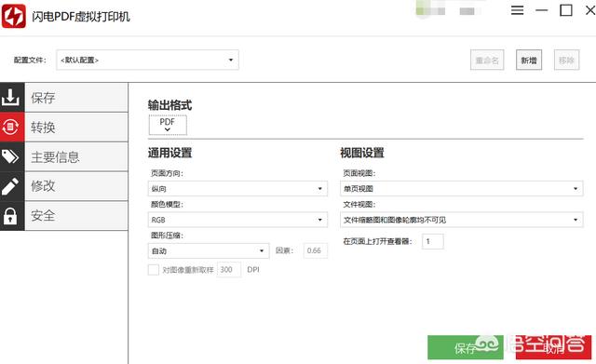Click the 文件视图 label
Screen dimensions: 596x364
pyautogui.click(x=359, y=205)
